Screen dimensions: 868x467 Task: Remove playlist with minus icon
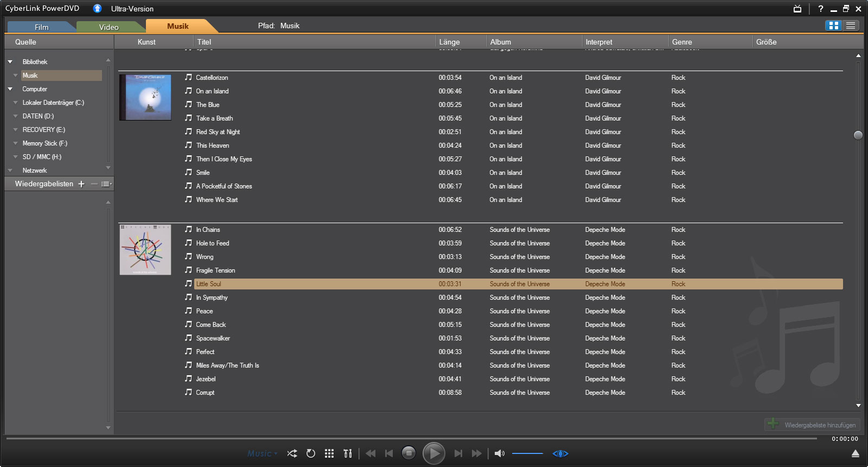click(94, 184)
